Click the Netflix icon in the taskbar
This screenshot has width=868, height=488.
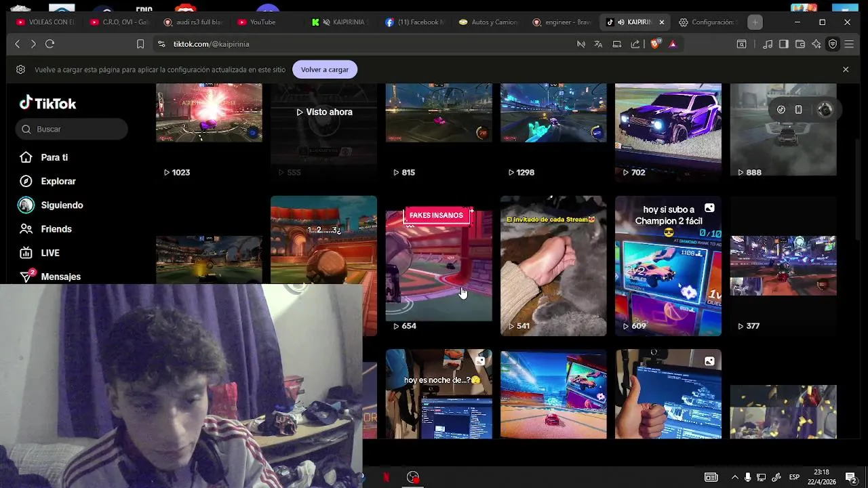tap(387, 477)
